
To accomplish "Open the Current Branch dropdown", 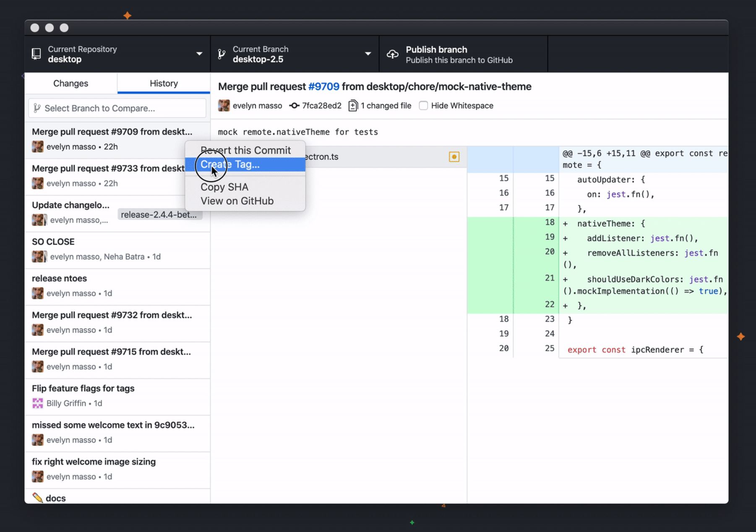I will (368, 54).
